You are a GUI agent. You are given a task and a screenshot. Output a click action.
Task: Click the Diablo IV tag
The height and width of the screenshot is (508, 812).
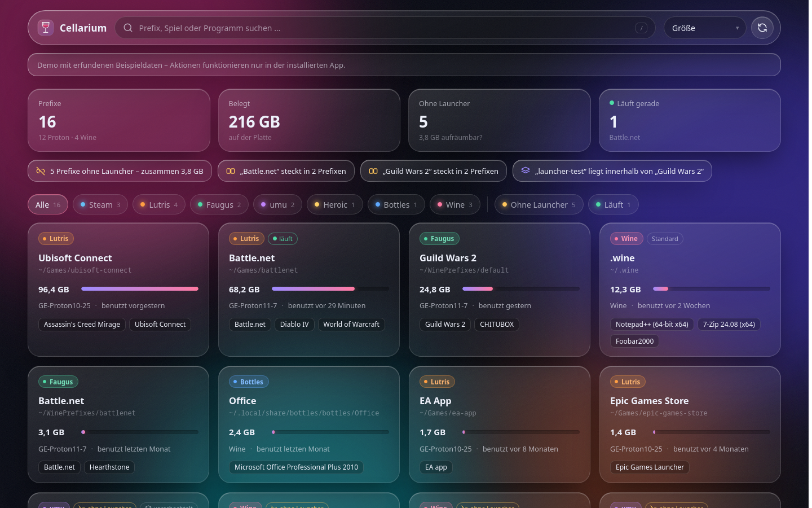(x=294, y=325)
